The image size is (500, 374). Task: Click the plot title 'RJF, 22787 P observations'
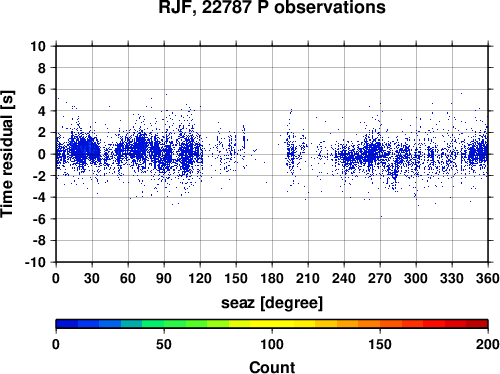click(272, 7)
